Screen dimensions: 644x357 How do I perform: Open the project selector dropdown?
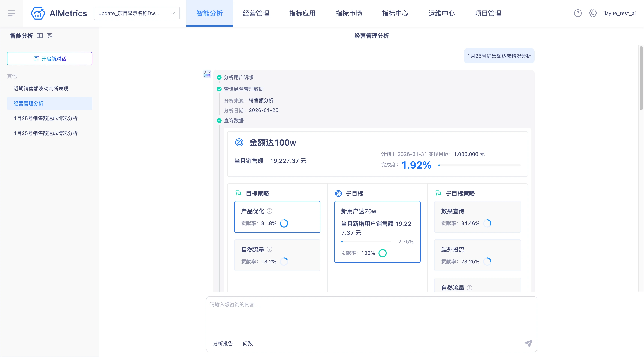coord(137,13)
